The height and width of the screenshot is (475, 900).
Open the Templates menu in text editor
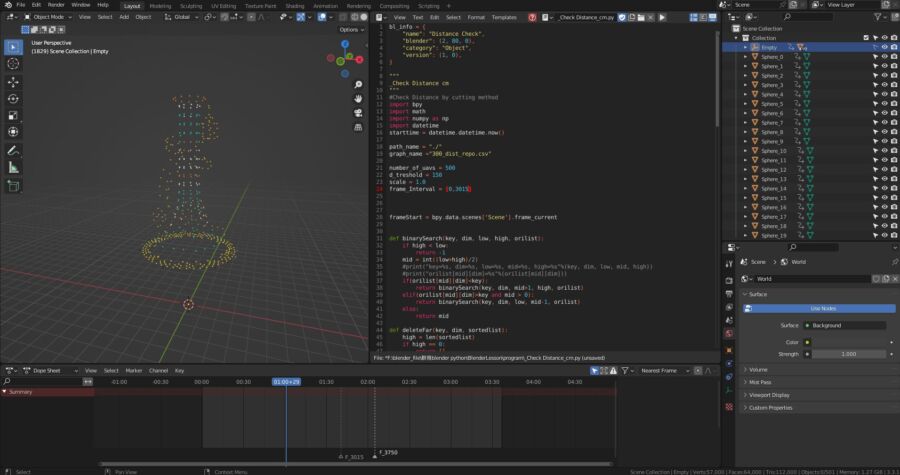pos(504,17)
